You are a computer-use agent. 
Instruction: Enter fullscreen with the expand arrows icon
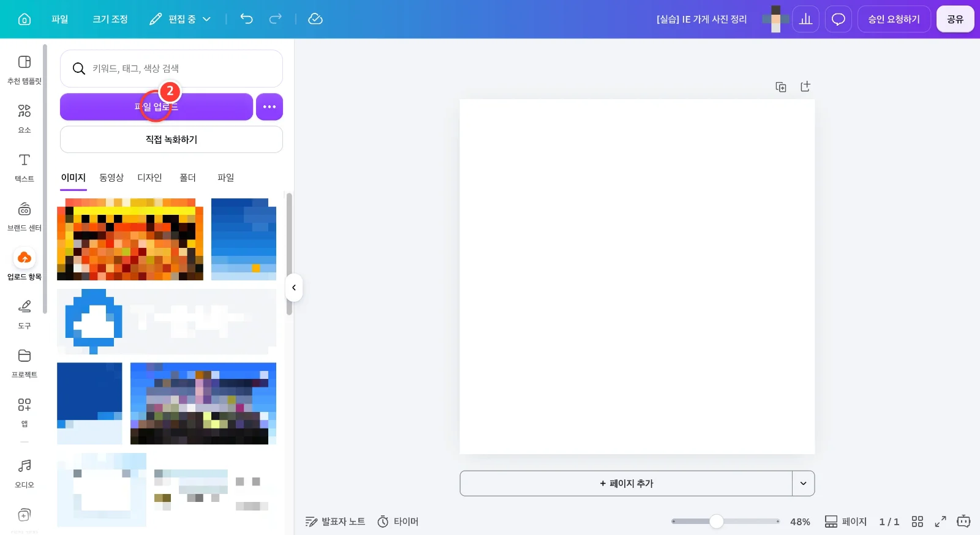[941, 522]
